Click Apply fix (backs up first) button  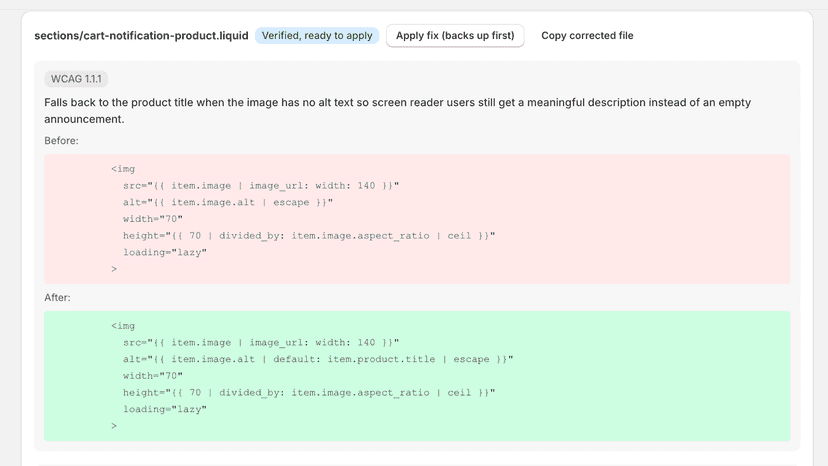(x=455, y=35)
